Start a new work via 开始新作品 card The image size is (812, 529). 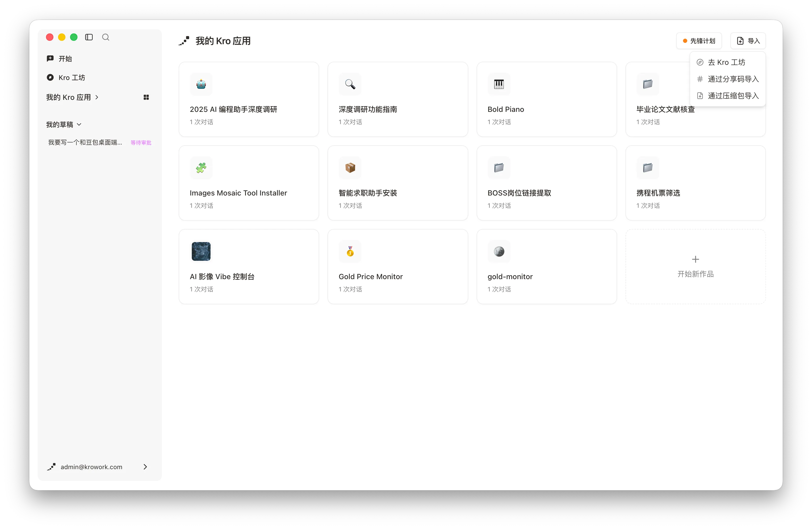point(695,267)
